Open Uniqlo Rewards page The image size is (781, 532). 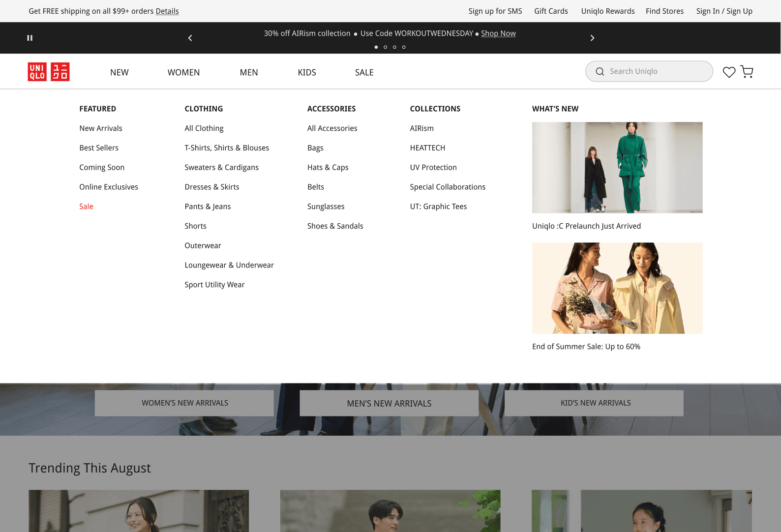click(608, 11)
